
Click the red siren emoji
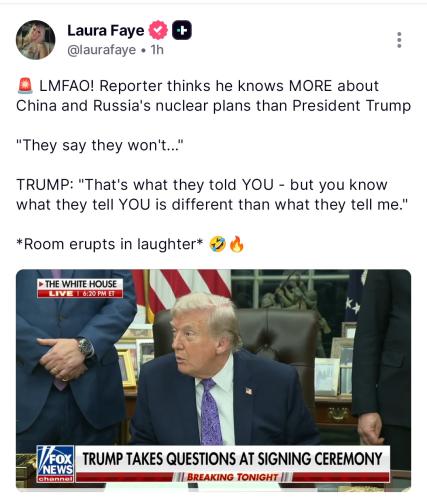click(25, 86)
